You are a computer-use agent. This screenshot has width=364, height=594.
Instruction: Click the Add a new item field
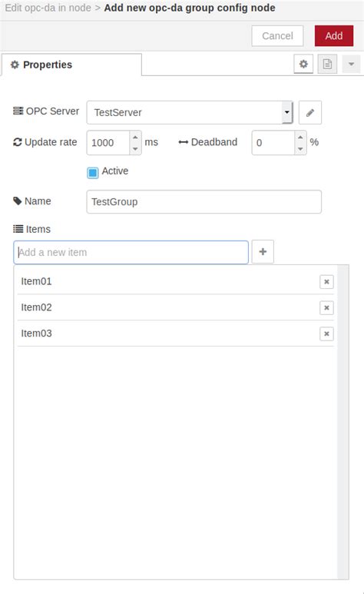pyautogui.click(x=131, y=252)
